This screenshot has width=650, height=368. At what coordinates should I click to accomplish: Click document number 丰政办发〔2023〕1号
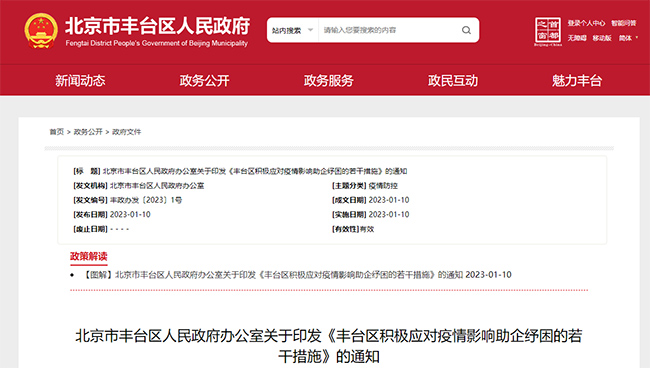(146, 200)
